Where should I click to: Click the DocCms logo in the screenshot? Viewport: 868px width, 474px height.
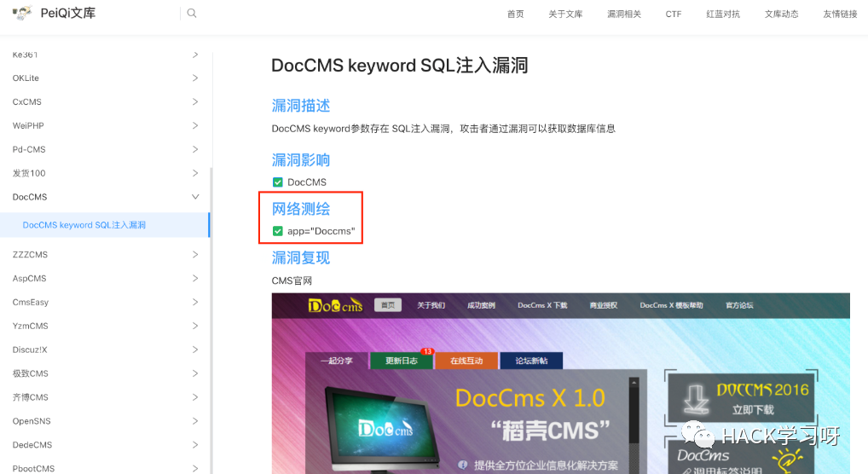[335, 306]
